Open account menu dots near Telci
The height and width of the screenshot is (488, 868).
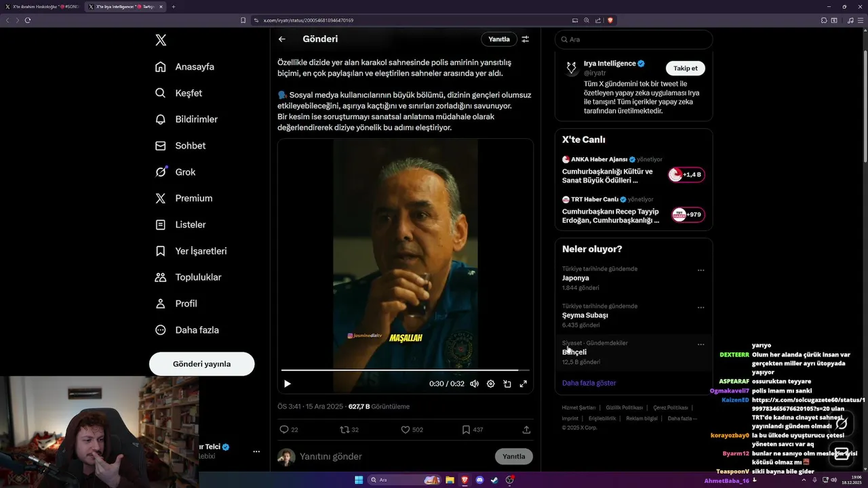(x=256, y=451)
